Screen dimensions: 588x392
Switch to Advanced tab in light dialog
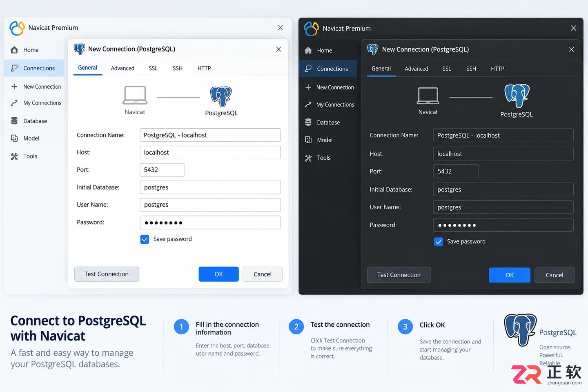pos(122,68)
